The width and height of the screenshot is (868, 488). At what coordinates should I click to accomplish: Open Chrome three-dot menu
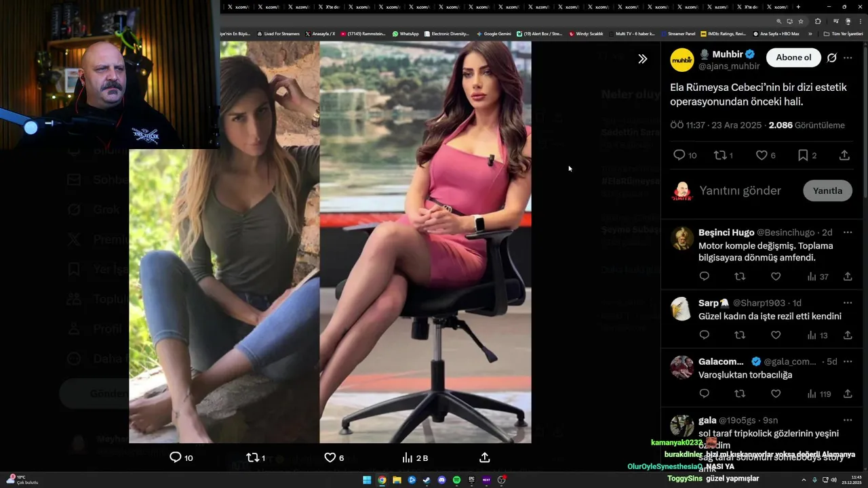861,21
